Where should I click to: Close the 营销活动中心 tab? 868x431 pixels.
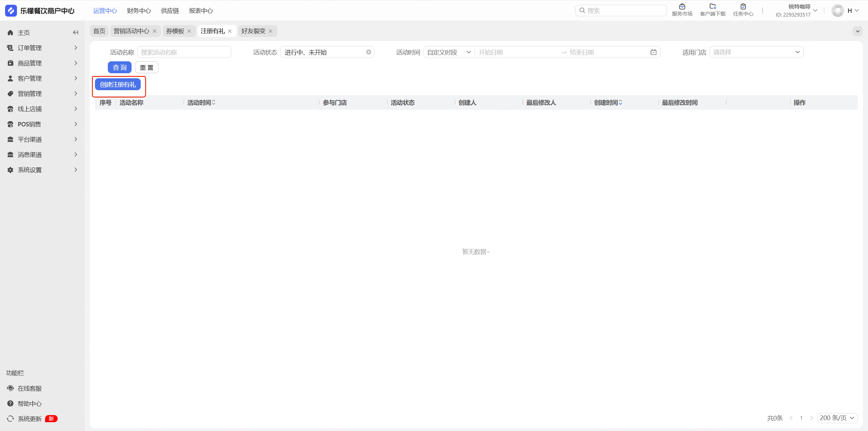(x=155, y=31)
